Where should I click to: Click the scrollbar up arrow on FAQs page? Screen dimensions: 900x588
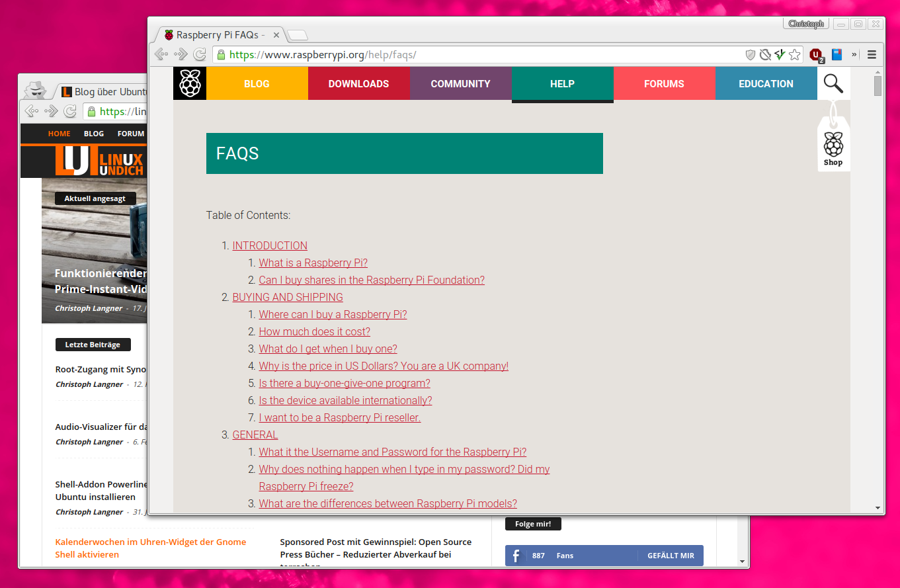(x=878, y=71)
